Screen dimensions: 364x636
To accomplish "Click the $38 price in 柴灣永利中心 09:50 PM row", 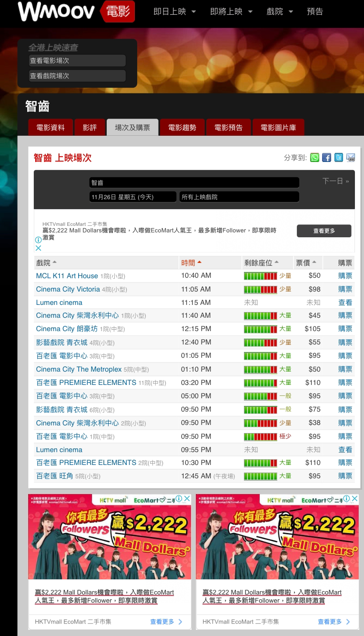I will (x=314, y=423).
